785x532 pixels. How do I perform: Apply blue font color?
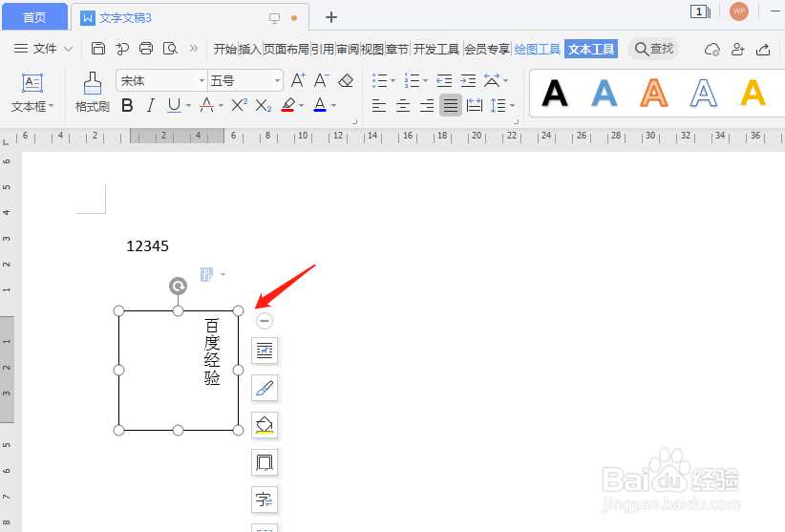pos(320,105)
